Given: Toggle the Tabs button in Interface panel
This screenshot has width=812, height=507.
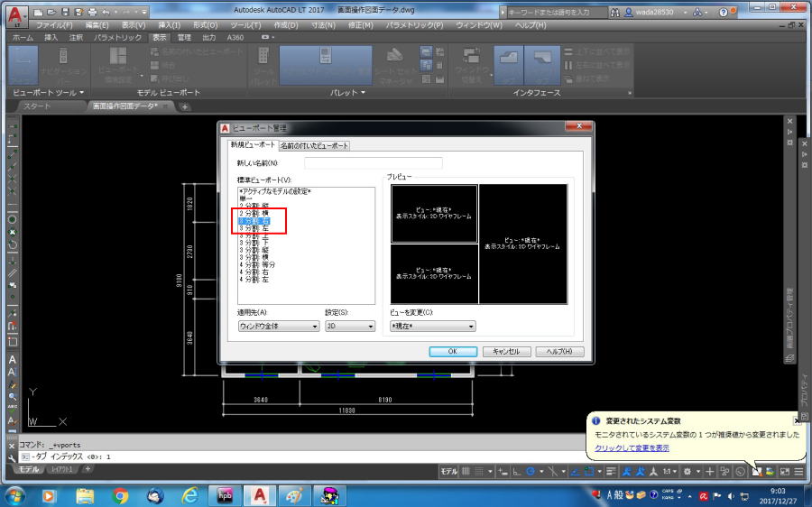Looking at the screenshot, I should coord(509,65).
